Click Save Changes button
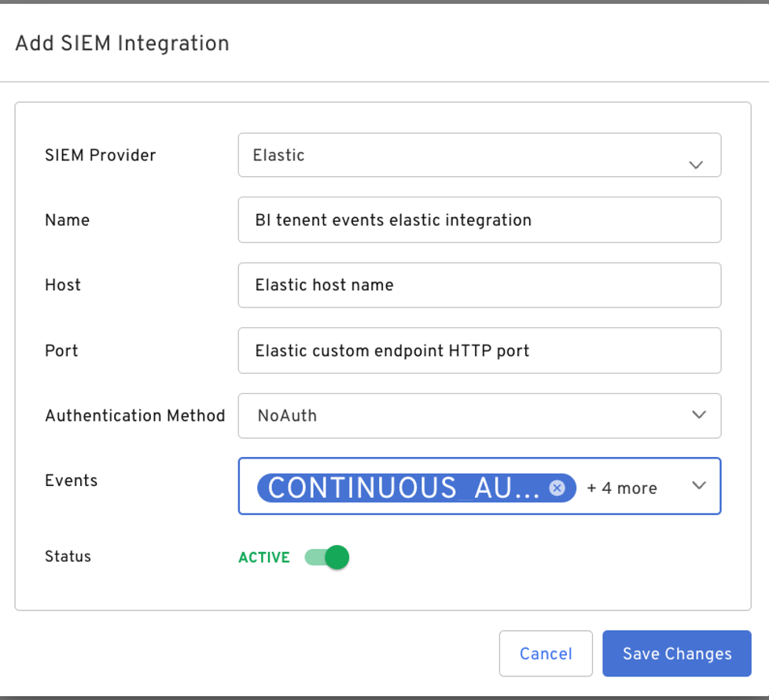The height and width of the screenshot is (700, 769). pyautogui.click(x=676, y=654)
